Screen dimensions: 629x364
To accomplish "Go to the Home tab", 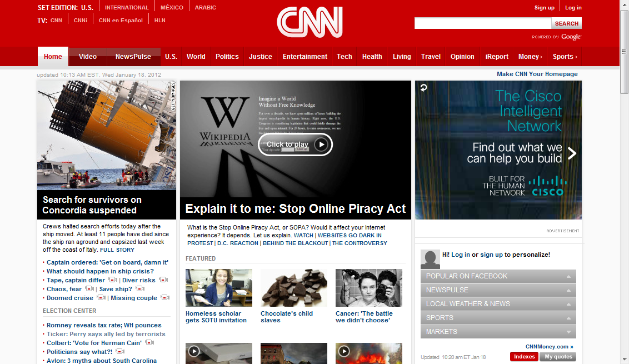I will click(x=53, y=57).
